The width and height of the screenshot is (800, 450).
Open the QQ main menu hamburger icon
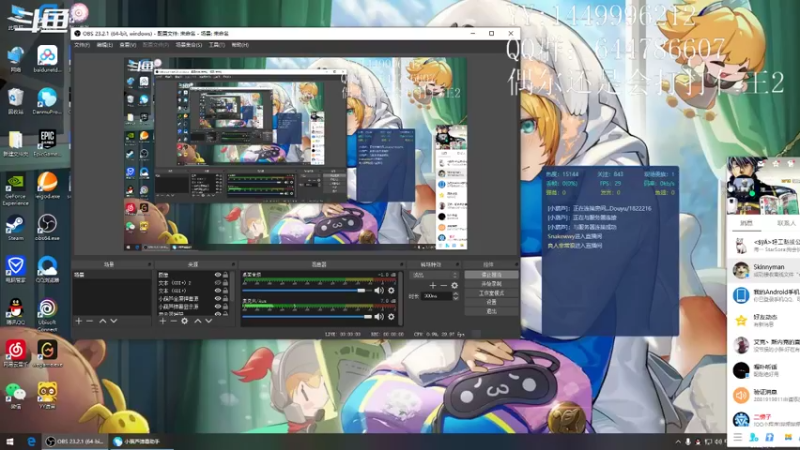click(x=738, y=437)
